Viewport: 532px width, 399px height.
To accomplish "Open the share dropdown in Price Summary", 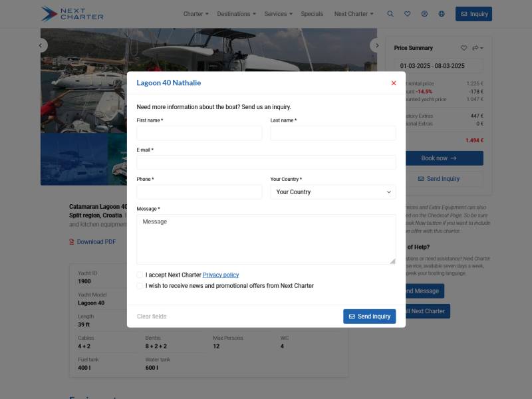I will point(477,48).
